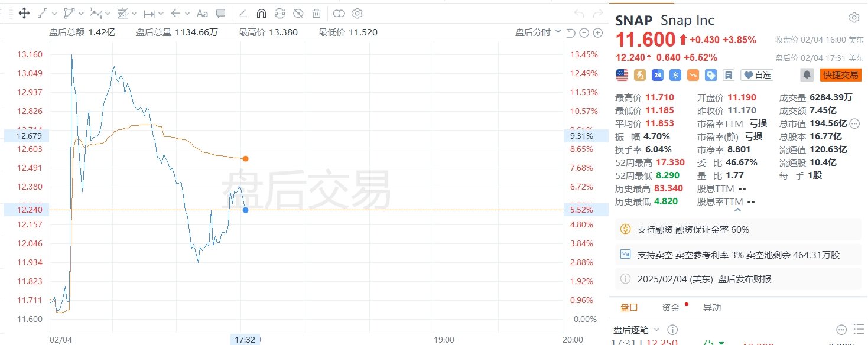Click the orange short-selling badge
The image size is (868, 345).
[693, 75]
